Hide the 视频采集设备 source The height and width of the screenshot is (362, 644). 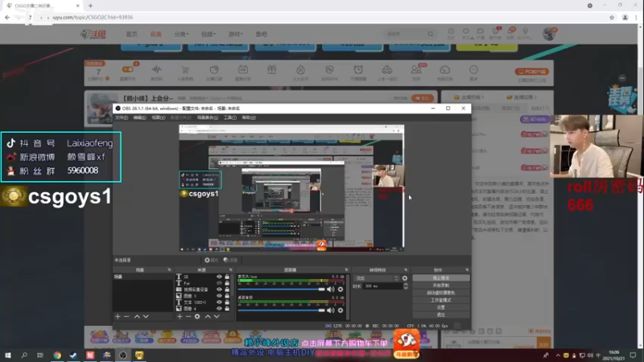[x=219, y=290]
